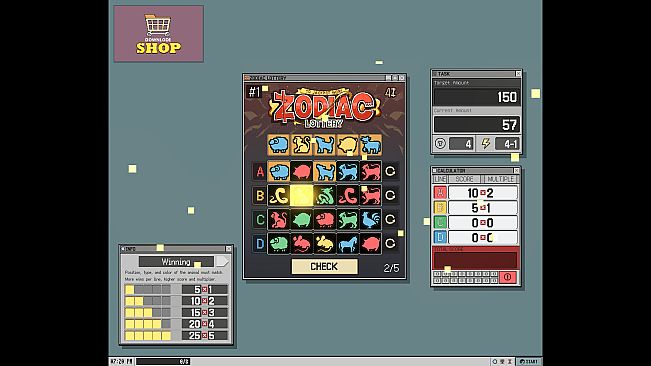Select line A in the Calculator panel

click(x=440, y=193)
